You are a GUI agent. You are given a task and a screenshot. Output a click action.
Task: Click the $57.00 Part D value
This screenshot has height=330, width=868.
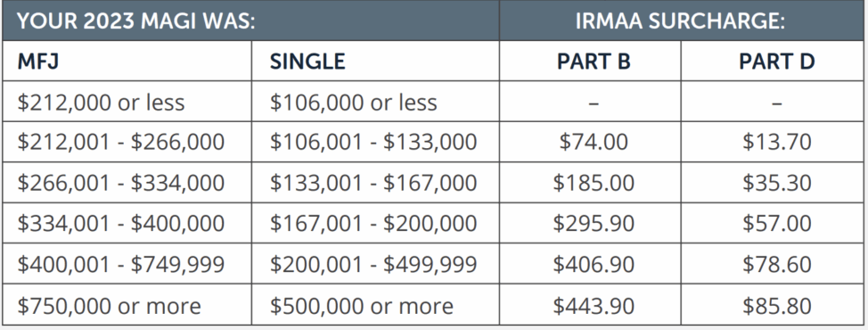(x=776, y=224)
